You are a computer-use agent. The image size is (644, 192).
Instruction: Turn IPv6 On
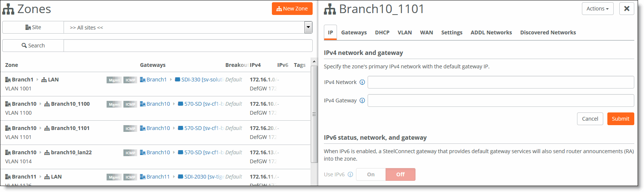pyautogui.click(x=371, y=174)
